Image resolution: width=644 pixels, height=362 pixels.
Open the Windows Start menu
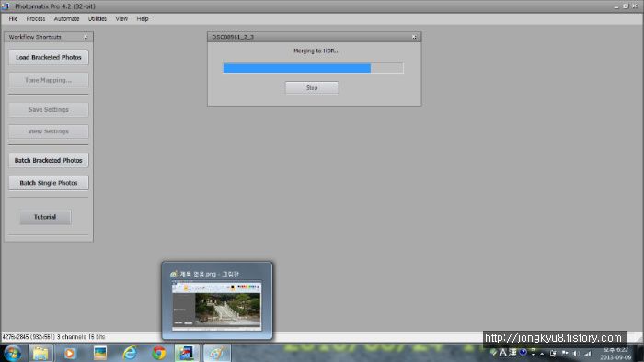click(12, 353)
